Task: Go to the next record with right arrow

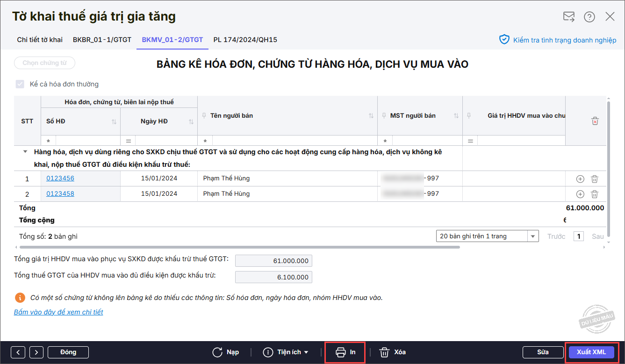Action: [x=36, y=352]
